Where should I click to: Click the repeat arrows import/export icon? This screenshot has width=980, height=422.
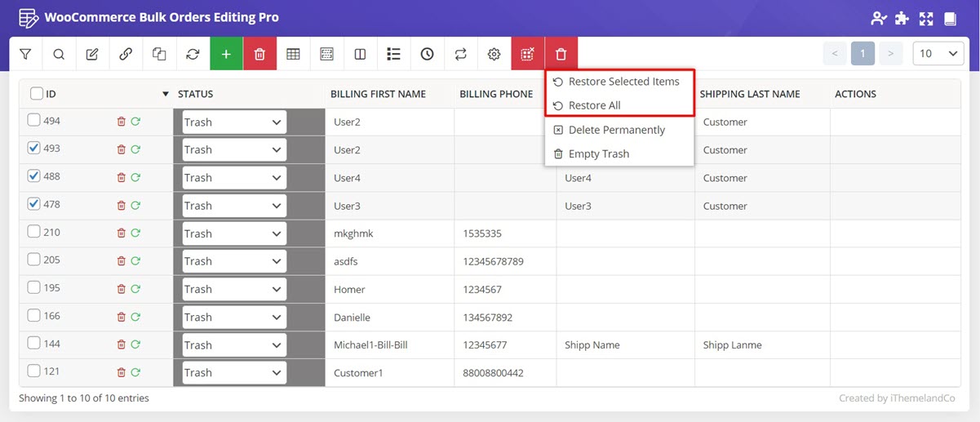pos(460,54)
